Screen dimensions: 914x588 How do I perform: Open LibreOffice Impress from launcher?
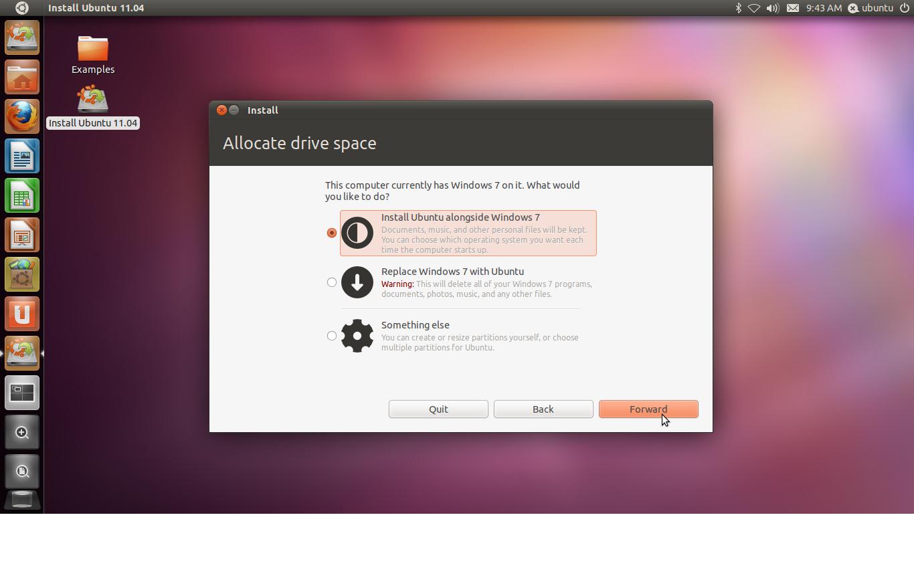[22, 235]
